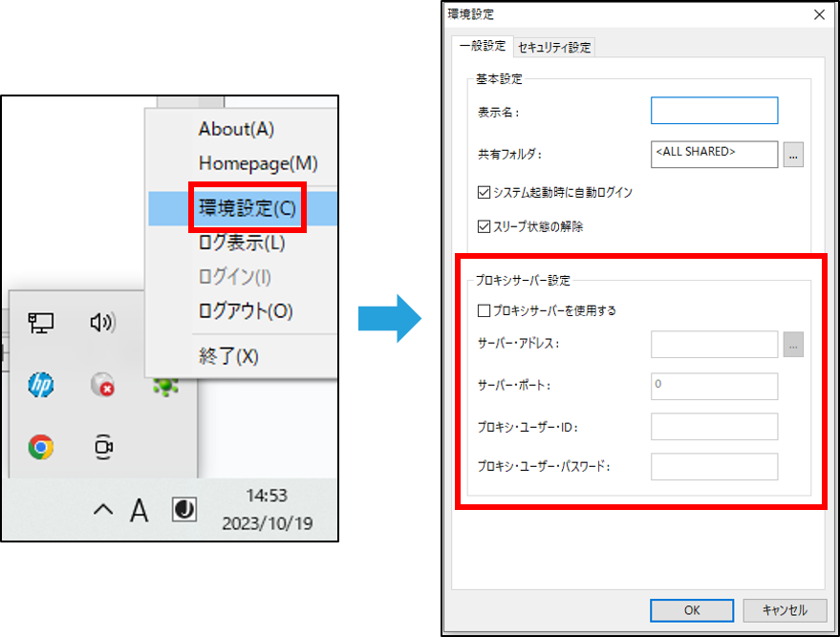Choose Homepage(M) from the menu
The width and height of the screenshot is (840, 637).
coord(258,163)
